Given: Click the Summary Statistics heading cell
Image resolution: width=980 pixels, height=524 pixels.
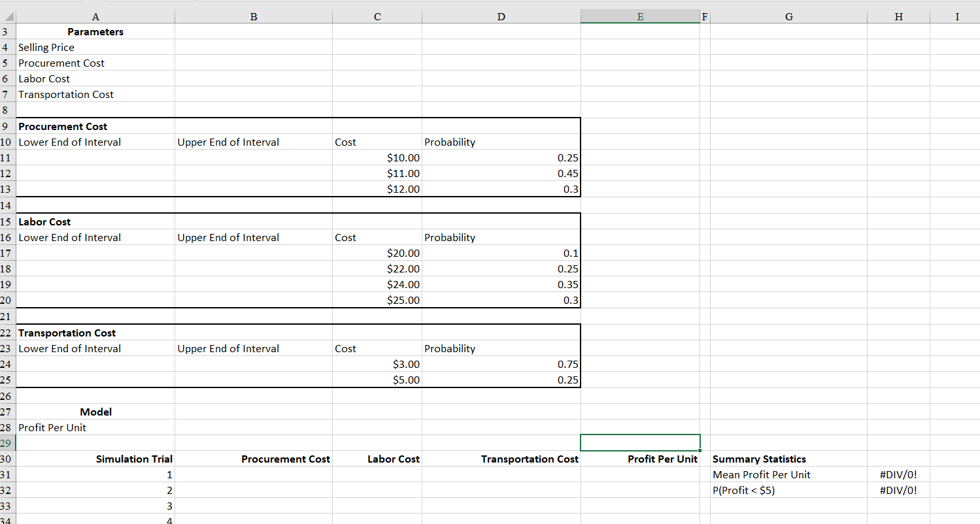Looking at the screenshot, I should [x=789, y=459].
